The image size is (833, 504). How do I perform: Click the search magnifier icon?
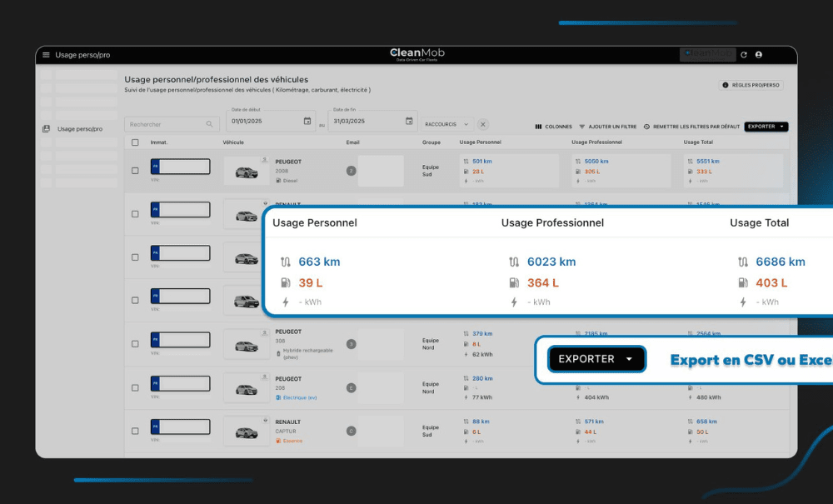pyautogui.click(x=209, y=124)
